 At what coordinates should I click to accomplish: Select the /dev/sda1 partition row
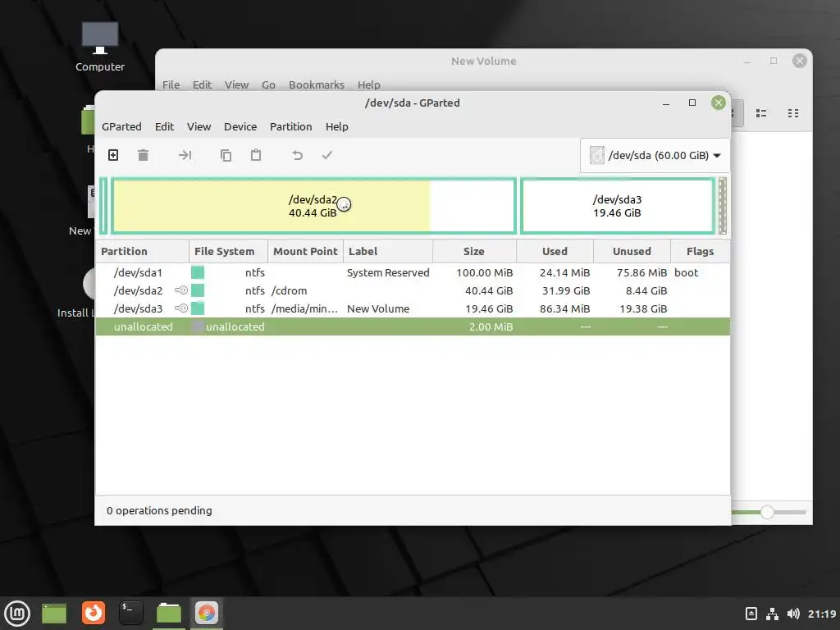pos(413,272)
